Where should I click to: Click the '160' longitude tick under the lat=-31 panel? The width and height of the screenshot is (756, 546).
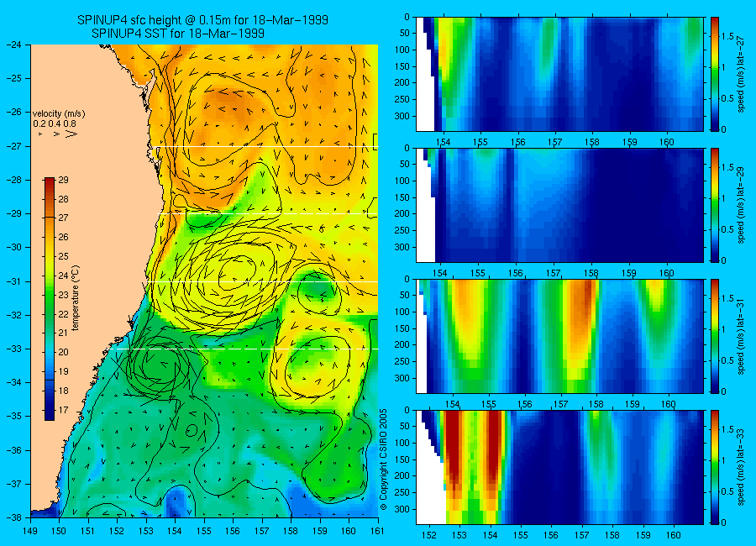(x=669, y=404)
